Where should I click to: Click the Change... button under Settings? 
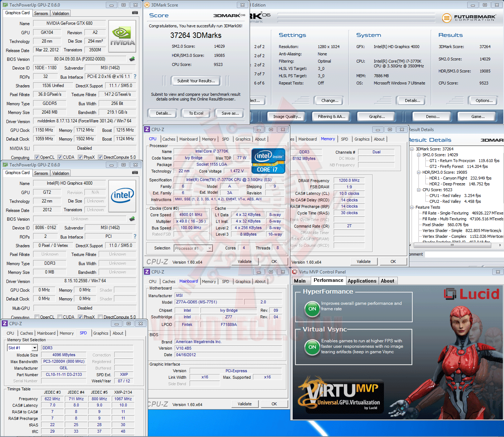tap(330, 101)
